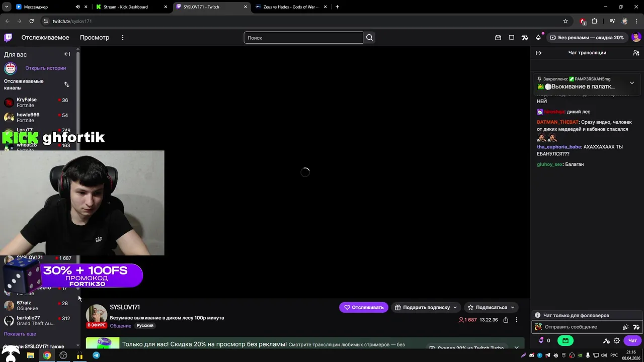Open the chat community users list icon
644x362 pixels.
(636, 53)
